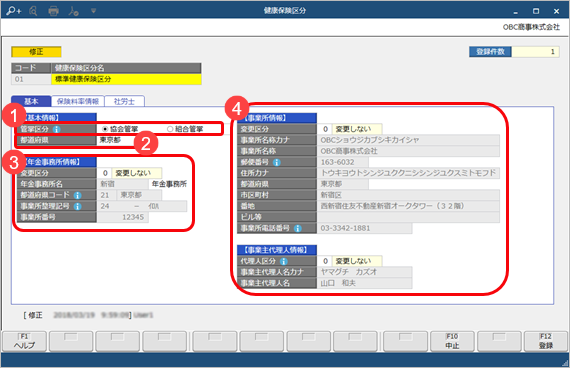Open the 保険料率情報 tab

pos(78,101)
